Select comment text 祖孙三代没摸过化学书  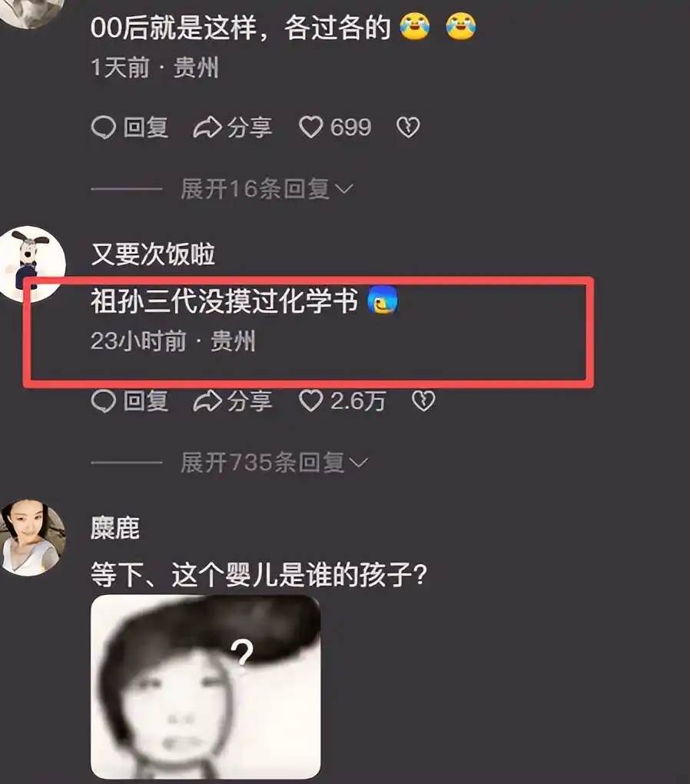click(224, 301)
